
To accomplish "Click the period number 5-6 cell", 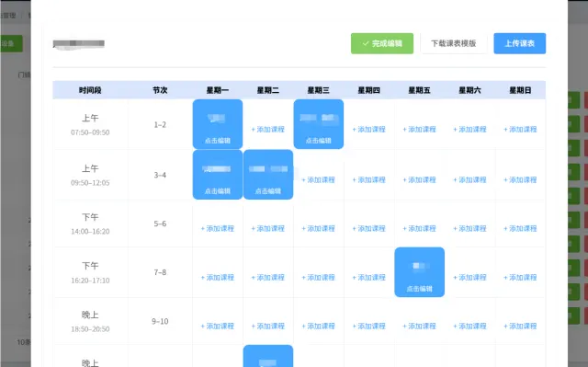I will click(x=160, y=224).
